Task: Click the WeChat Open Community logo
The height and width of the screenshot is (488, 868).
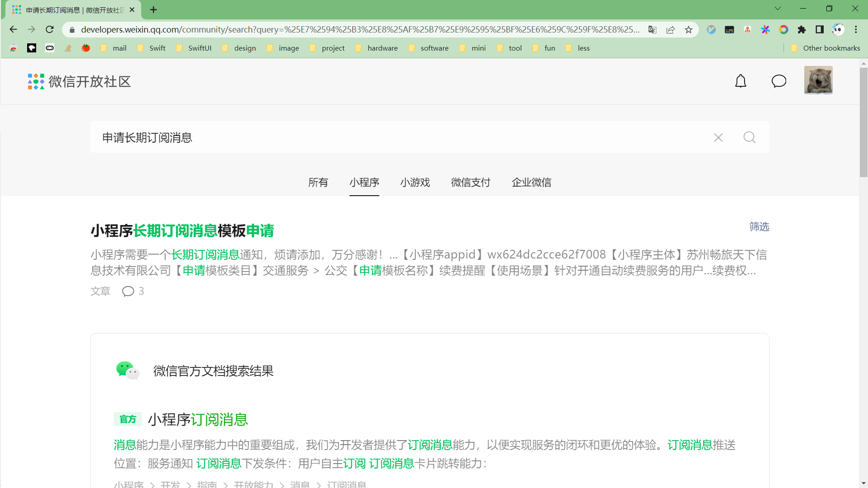Action: coord(79,82)
